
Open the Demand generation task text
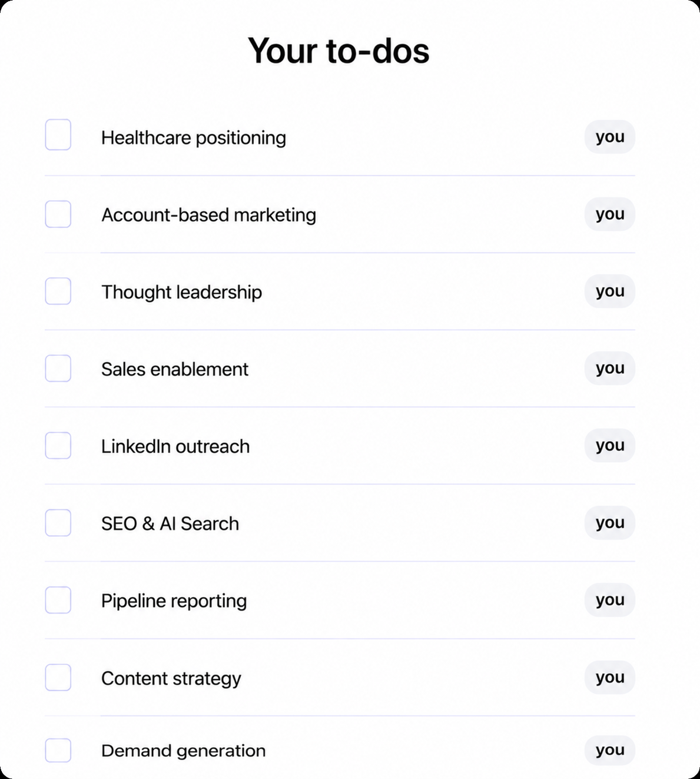coord(184,751)
